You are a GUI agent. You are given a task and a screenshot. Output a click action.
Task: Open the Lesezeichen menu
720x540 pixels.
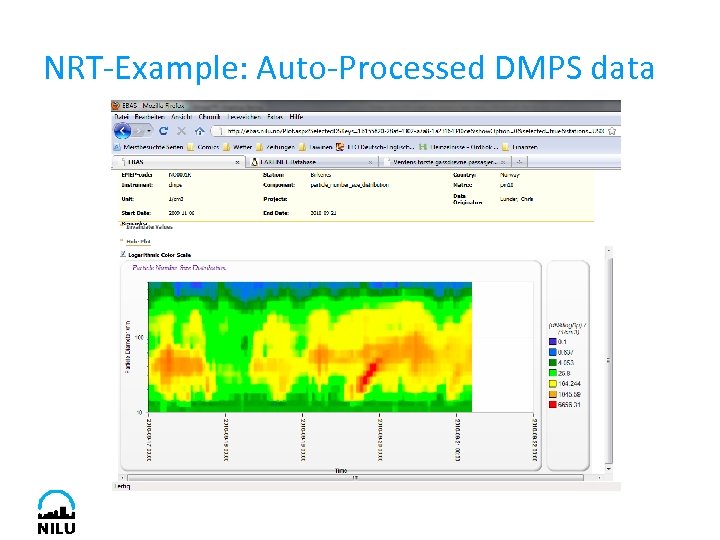[244, 117]
